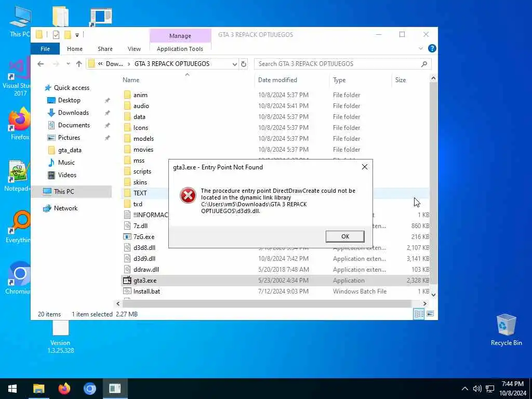
Task: Select the gta3.exe application icon
Action: [x=127, y=281]
